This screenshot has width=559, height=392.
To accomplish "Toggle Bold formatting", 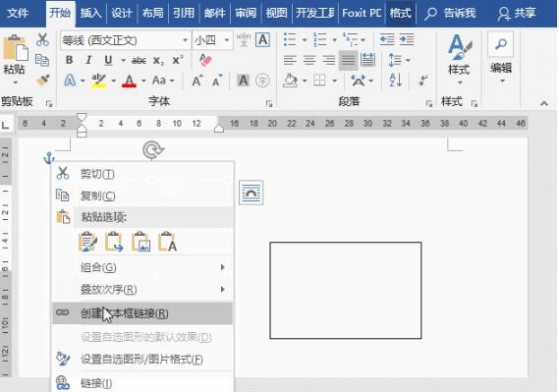I will click(70, 60).
